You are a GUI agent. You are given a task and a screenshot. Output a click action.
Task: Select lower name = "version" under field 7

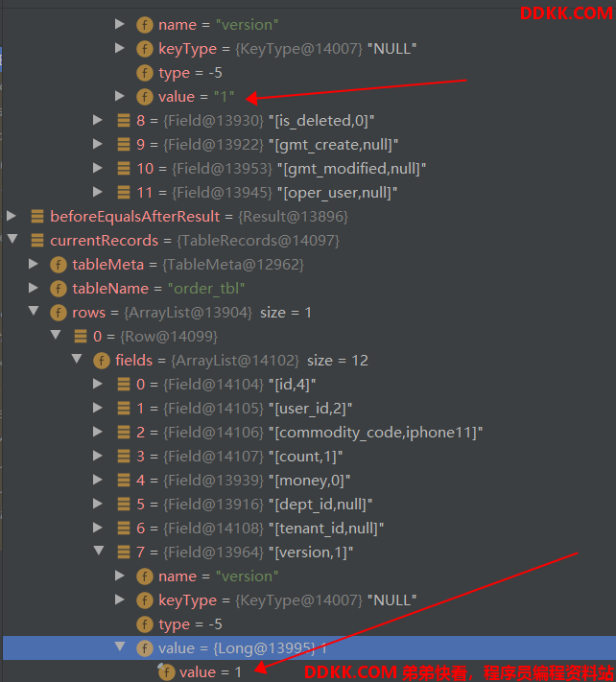pos(219,576)
